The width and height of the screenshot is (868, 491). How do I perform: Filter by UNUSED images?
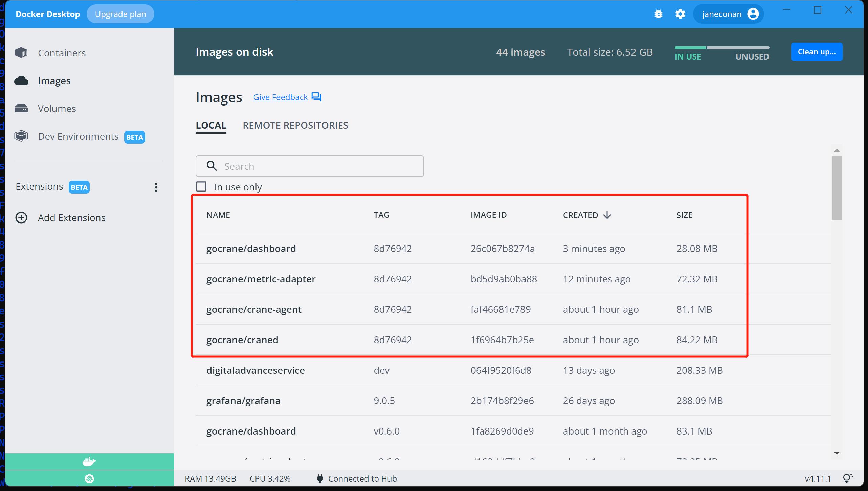click(752, 56)
